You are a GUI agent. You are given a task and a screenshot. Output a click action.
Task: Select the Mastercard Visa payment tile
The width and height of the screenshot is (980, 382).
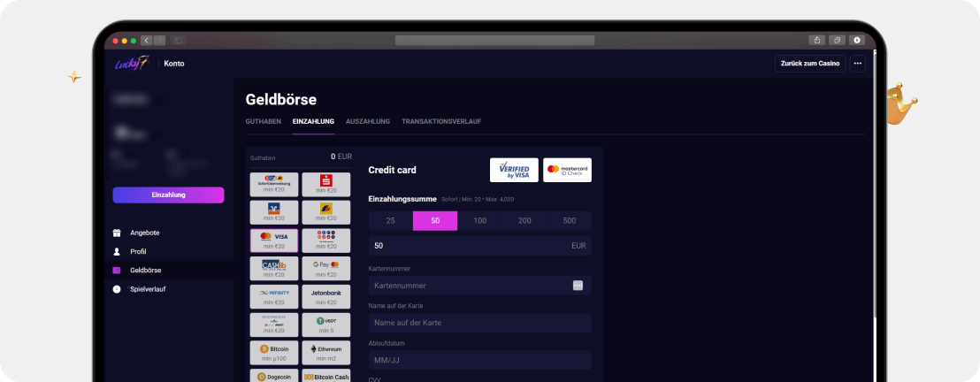pos(274,240)
